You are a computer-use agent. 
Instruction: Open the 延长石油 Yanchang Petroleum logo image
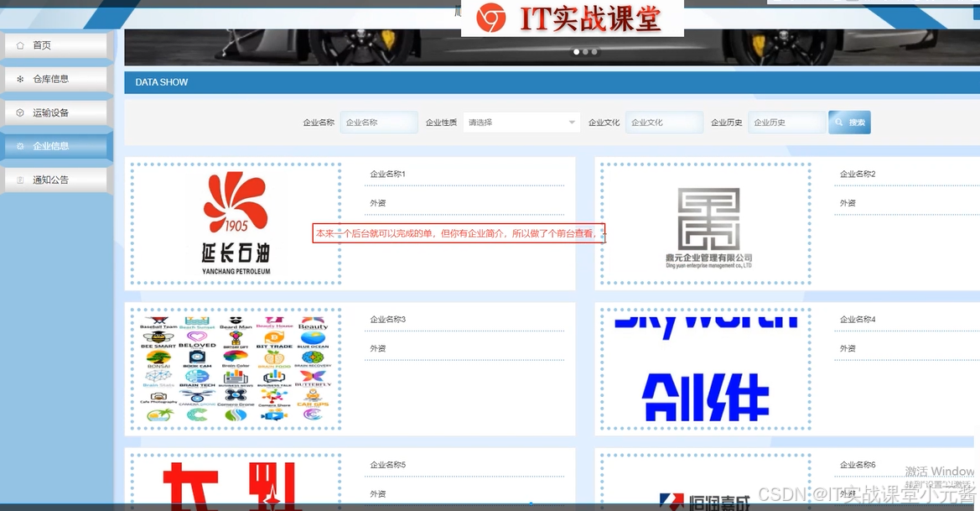click(236, 224)
